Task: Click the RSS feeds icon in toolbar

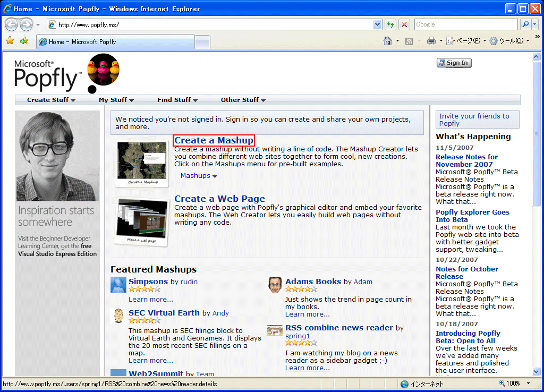Action: (410, 41)
